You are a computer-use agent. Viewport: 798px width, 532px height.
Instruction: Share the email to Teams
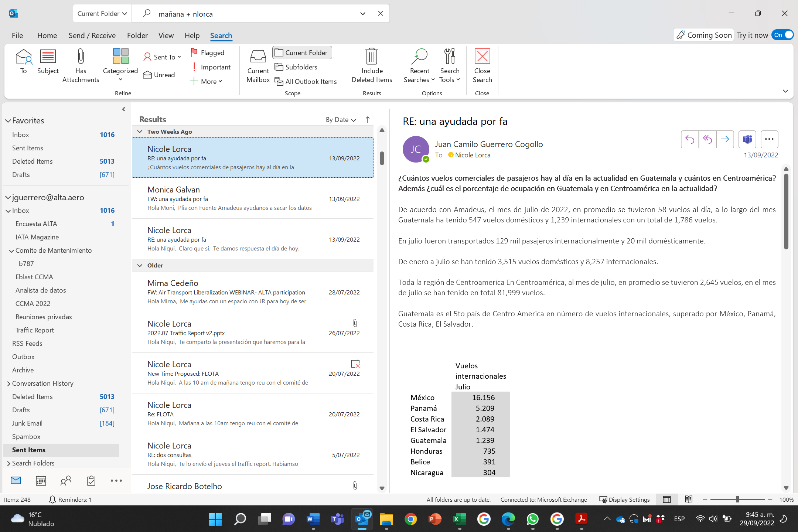pos(747,139)
